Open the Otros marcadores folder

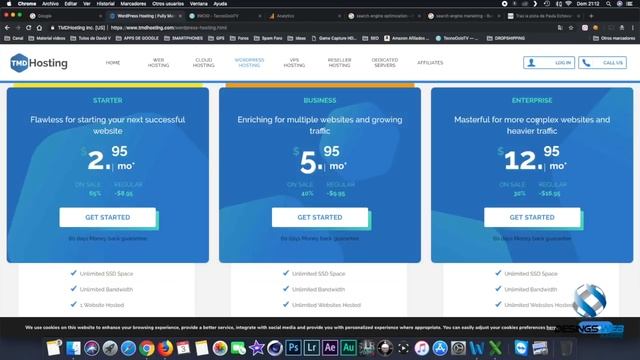[x=614, y=38]
